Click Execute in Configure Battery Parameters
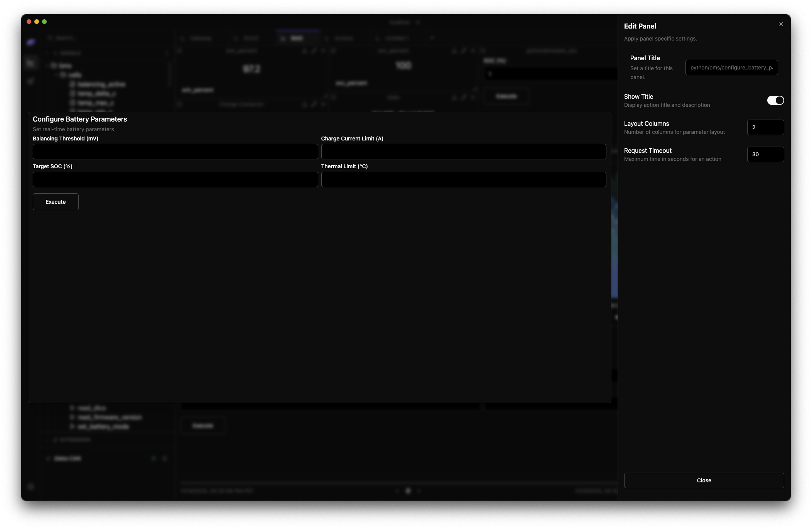 click(x=56, y=201)
